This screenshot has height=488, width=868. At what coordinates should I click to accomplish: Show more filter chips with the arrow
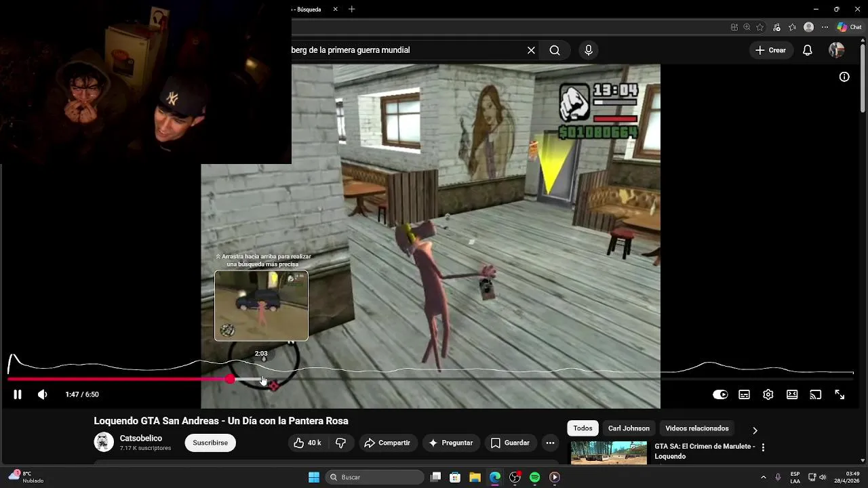coord(755,430)
